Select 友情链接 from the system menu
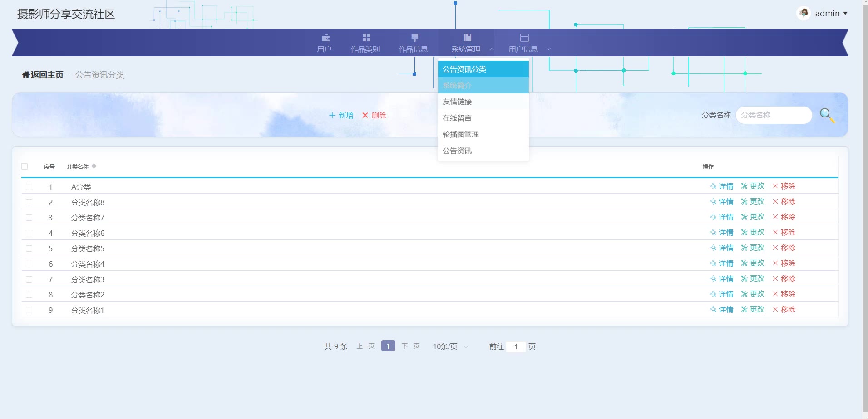Image resolution: width=868 pixels, height=419 pixels. (x=457, y=102)
